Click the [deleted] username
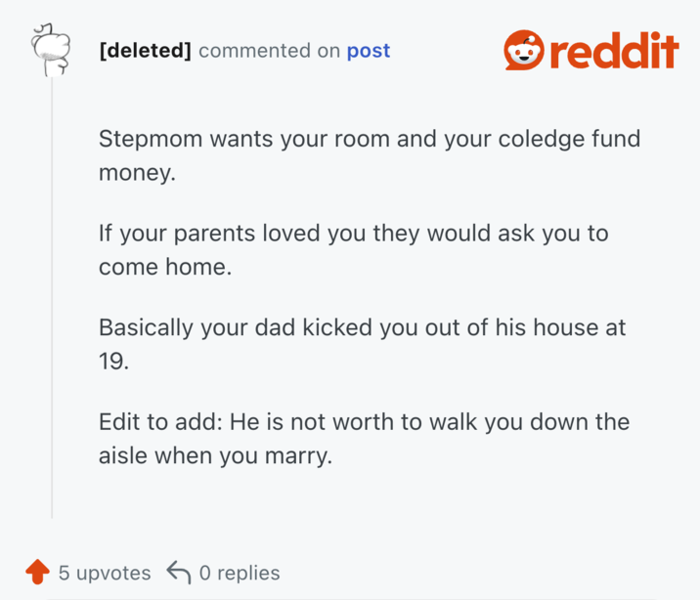The height and width of the screenshot is (600, 700). pos(145,51)
